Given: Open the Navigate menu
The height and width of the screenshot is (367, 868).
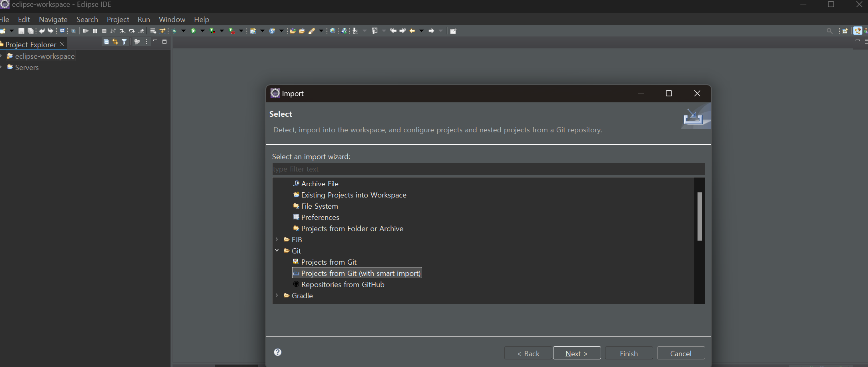Looking at the screenshot, I should click(53, 19).
